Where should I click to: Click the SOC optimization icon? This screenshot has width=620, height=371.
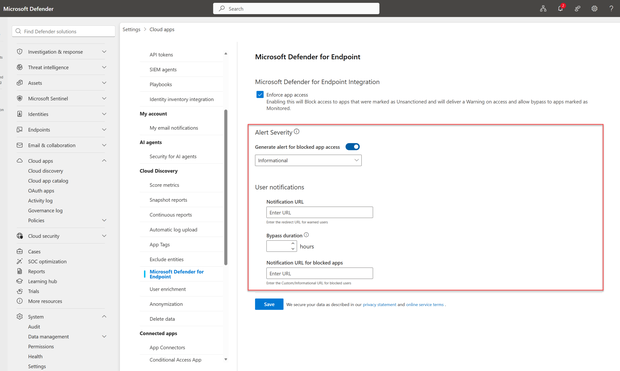[x=19, y=261]
